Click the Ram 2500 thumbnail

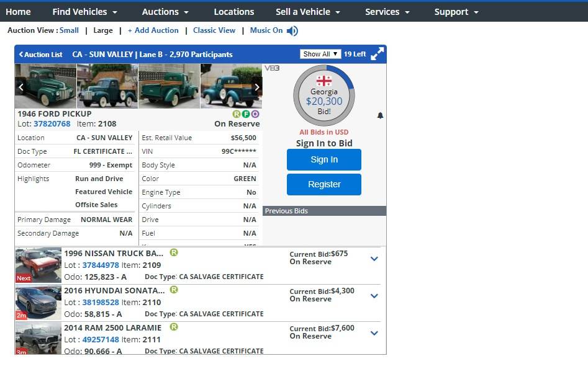[x=38, y=338]
